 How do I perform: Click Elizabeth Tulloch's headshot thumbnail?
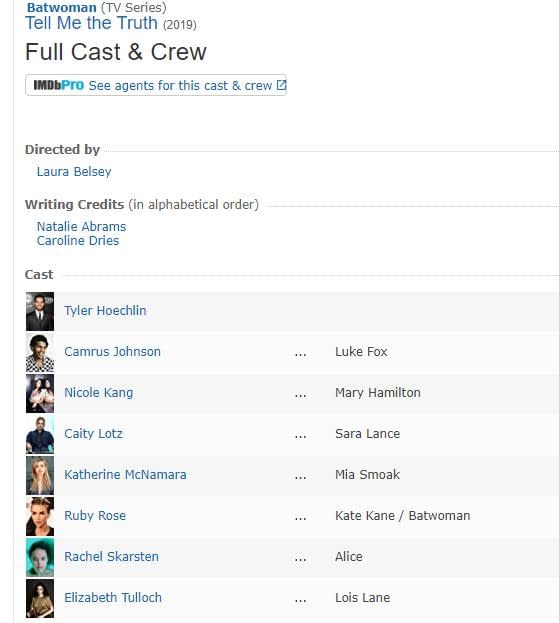tap(40, 598)
